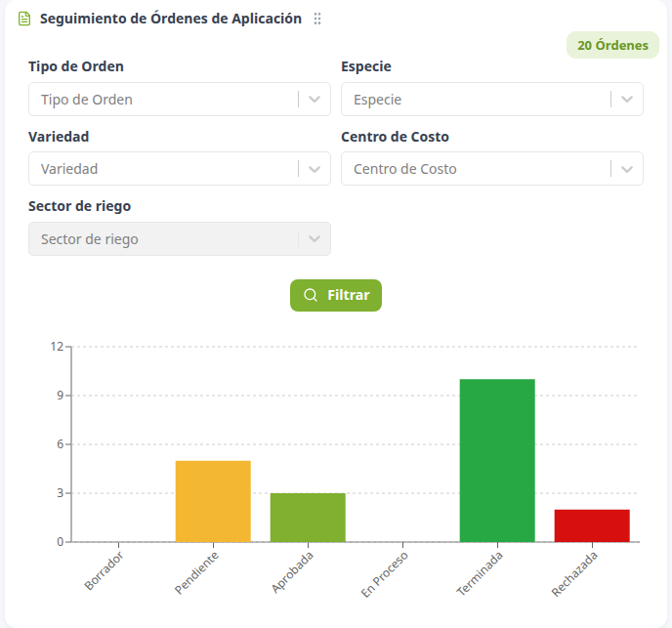Viewport: 672px width, 628px height.
Task: Open the Centro de Costo dropdown
Action: (492, 168)
